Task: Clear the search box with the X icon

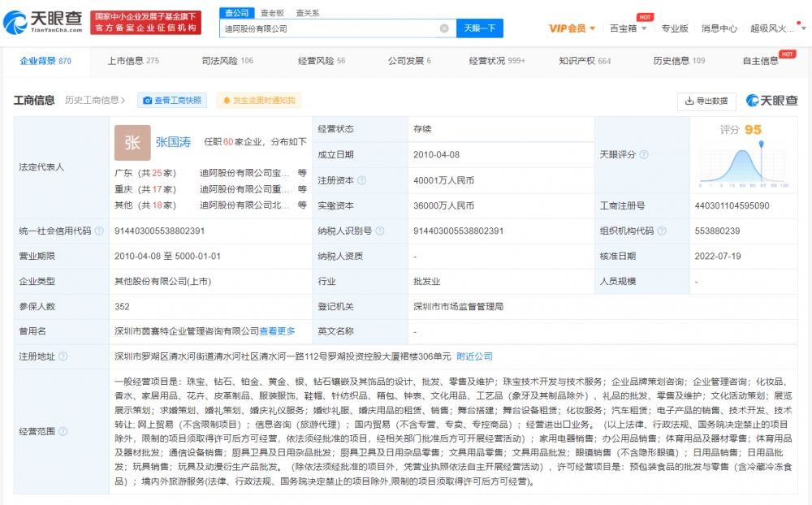Action: tap(444, 28)
